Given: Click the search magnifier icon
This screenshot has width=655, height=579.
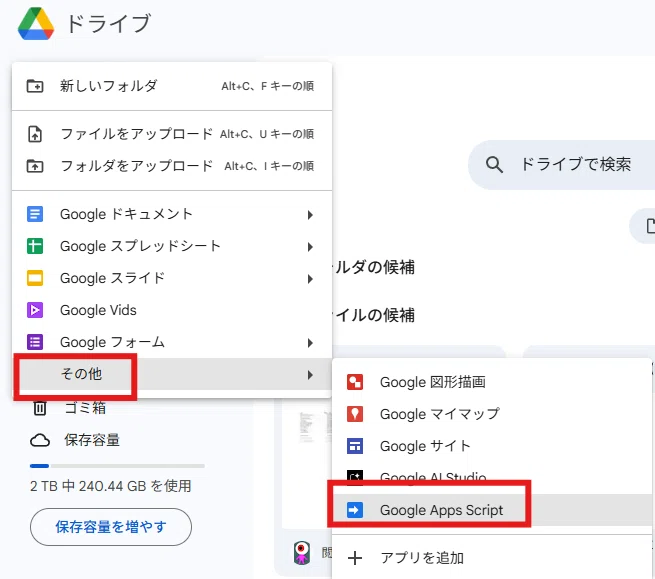Looking at the screenshot, I should (494, 165).
